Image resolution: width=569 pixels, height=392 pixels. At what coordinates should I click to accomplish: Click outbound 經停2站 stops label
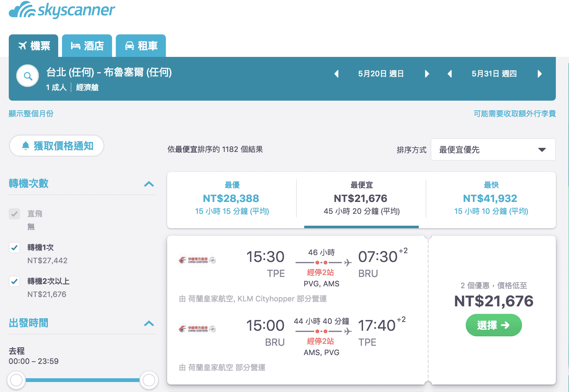point(320,272)
